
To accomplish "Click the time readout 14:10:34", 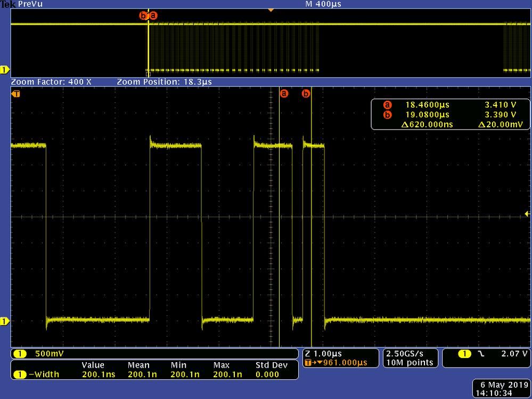I will pyautogui.click(x=494, y=394).
